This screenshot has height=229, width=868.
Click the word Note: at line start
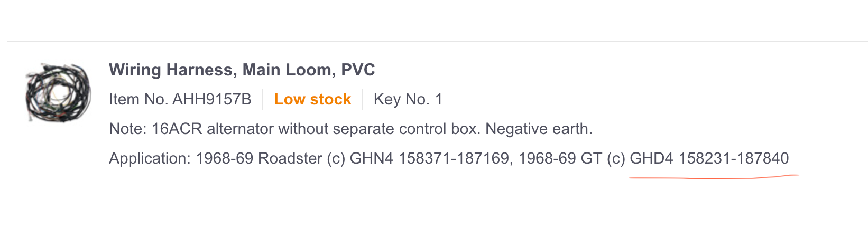127,129
